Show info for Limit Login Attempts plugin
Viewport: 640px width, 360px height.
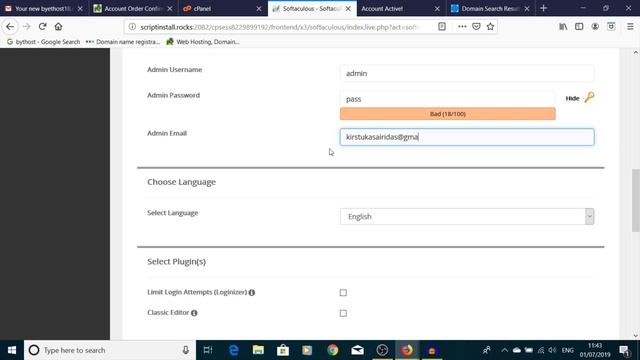pyautogui.click(x=252, y=293)
